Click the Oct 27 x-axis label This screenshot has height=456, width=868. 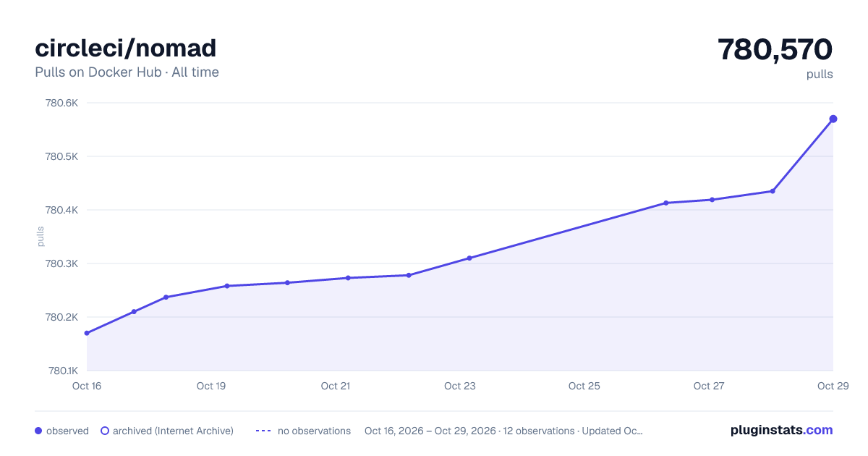click(709, 386)
